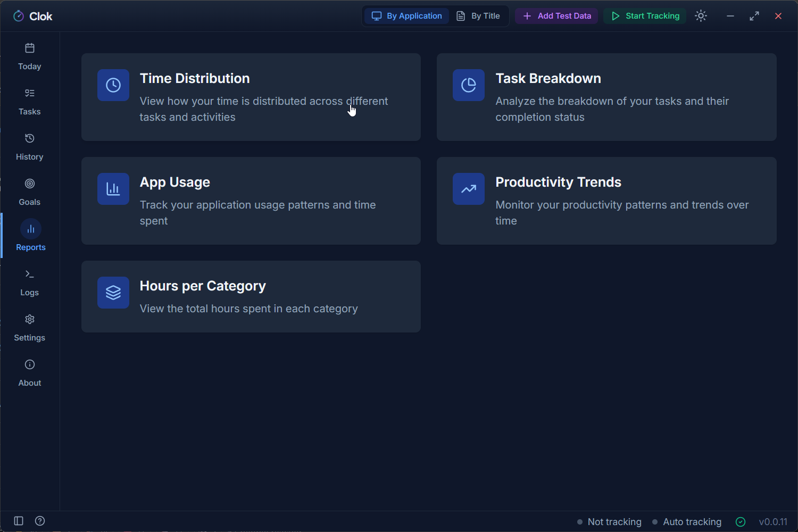Expand window with the maximize arrows
The image size is (798, 532).
(x=754, y=16)
